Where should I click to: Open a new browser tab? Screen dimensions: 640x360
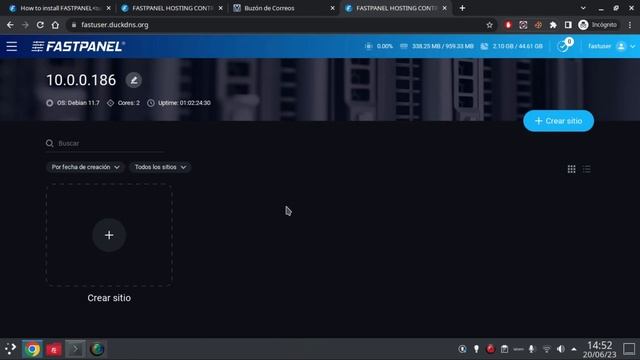pos(462,8)
